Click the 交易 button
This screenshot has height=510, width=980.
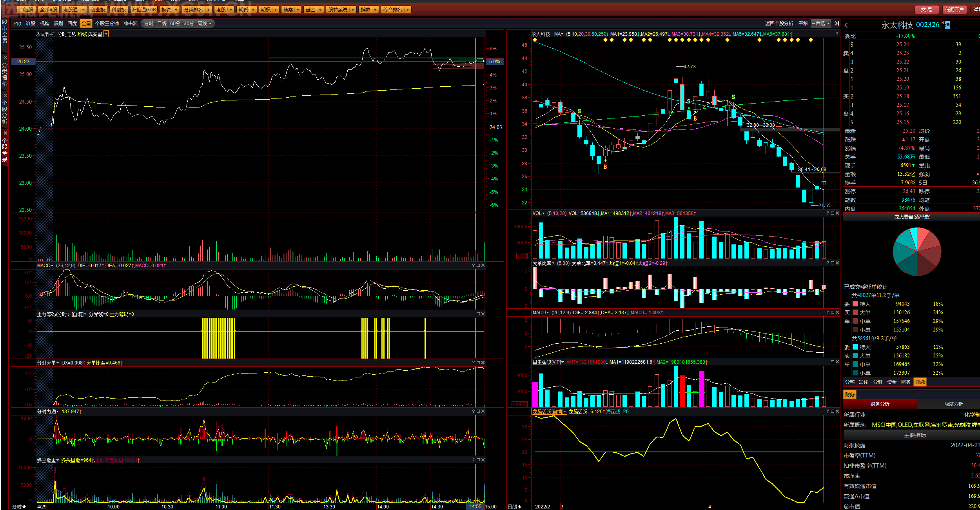(x=927, y=9)
